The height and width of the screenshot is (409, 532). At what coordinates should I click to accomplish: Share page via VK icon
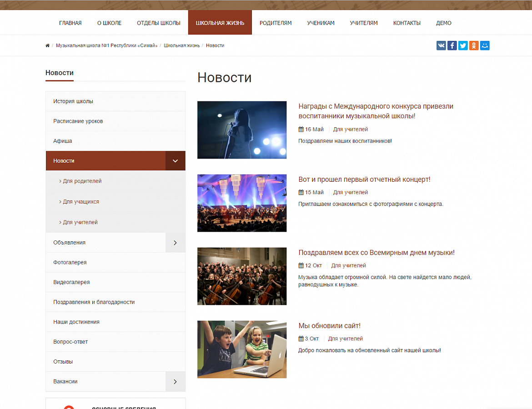[x=441, y=45]
